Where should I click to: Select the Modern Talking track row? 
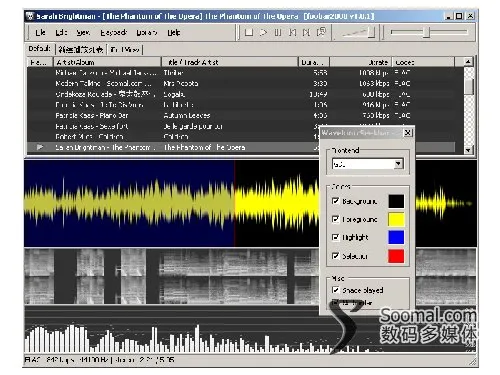[245, 83]
